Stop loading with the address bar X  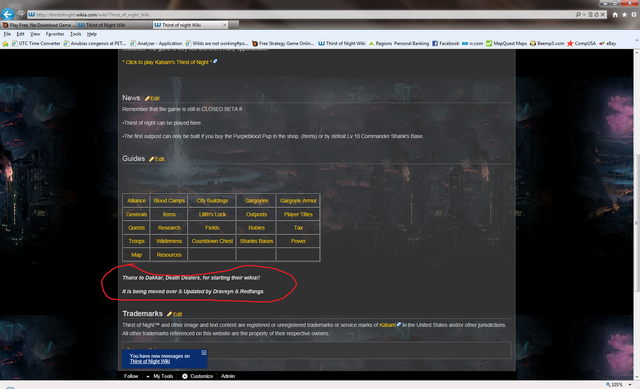point(602,14)
